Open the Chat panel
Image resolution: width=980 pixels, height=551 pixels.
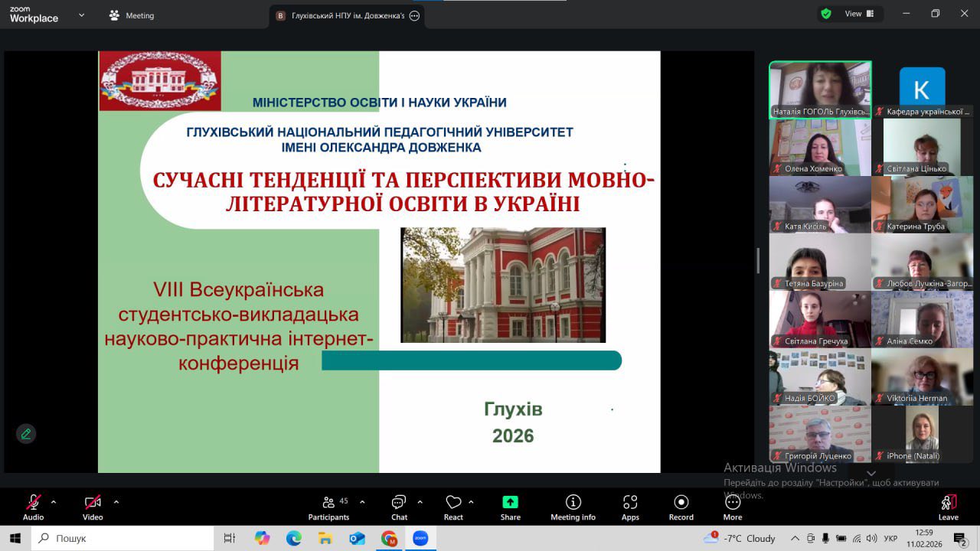[x=399, y=507]
